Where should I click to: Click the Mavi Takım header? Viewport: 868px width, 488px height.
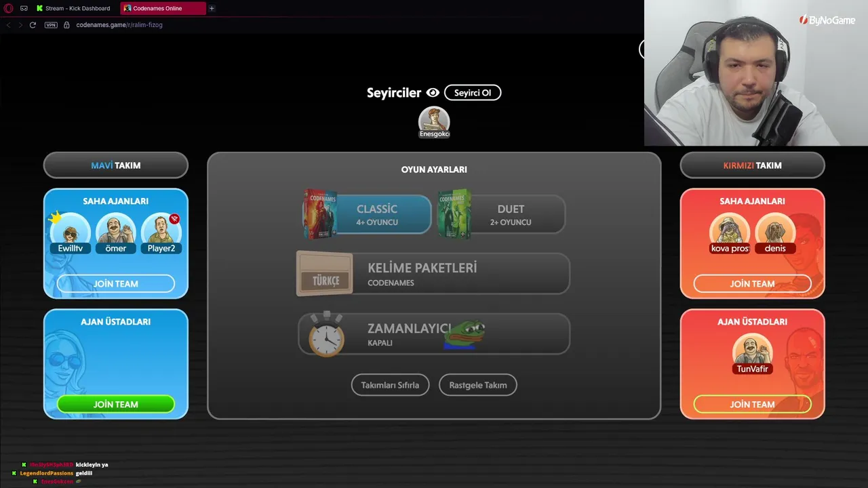tap(116, 165)
